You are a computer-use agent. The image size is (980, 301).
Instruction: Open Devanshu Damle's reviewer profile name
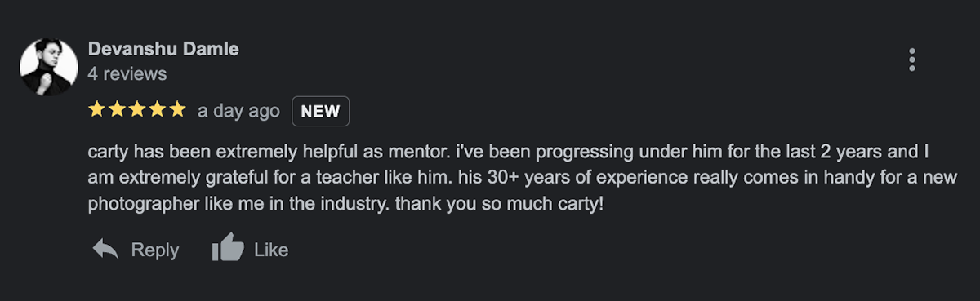point(163,49)
